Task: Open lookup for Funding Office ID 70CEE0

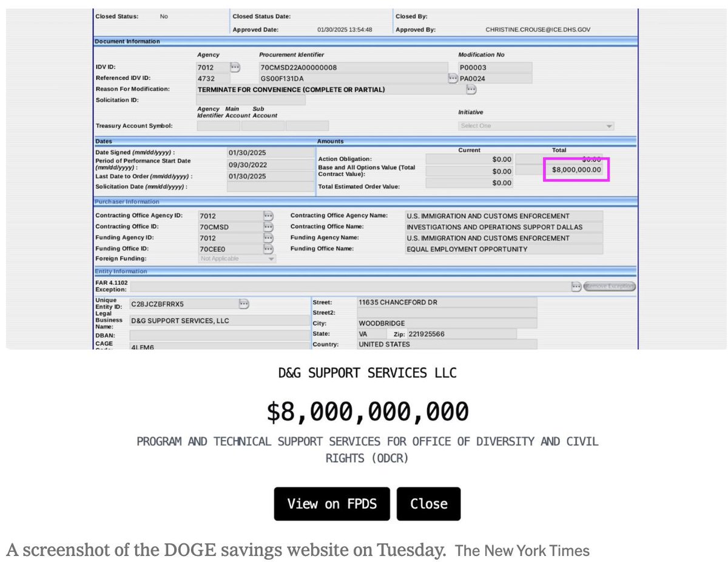Action: point(268,249)
